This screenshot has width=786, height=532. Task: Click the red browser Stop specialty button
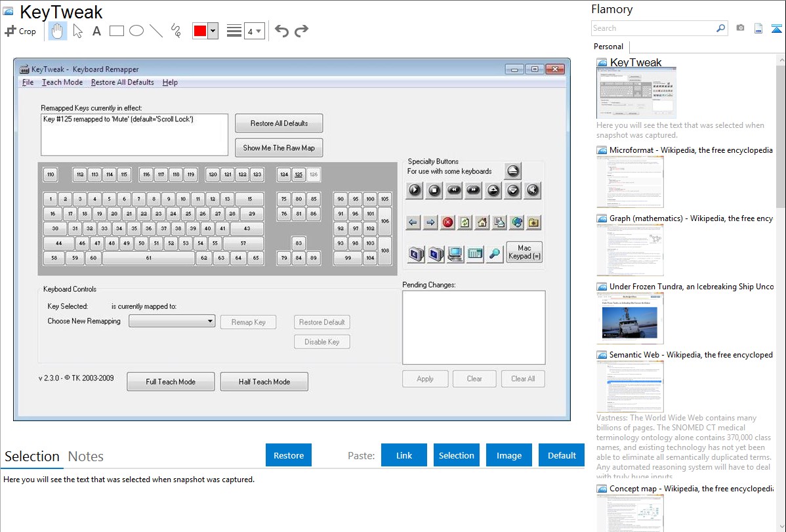coord(447,222)
